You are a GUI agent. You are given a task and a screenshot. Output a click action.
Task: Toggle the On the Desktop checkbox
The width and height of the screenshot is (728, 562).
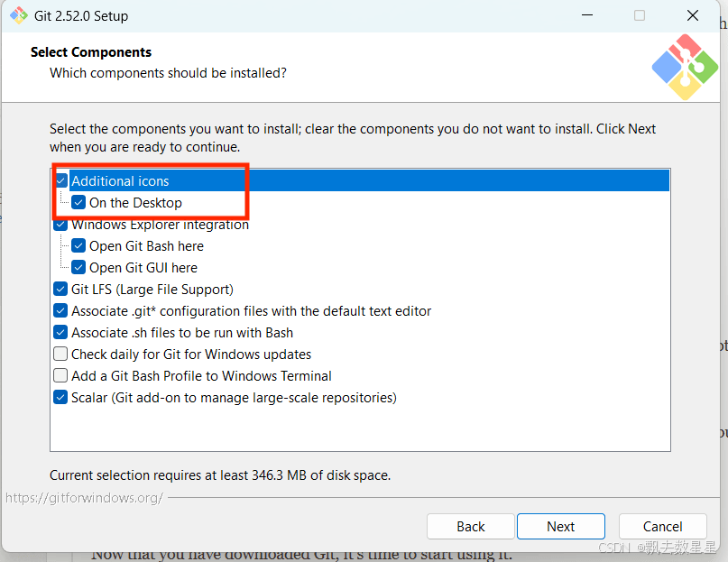click(x=78, y=202)
